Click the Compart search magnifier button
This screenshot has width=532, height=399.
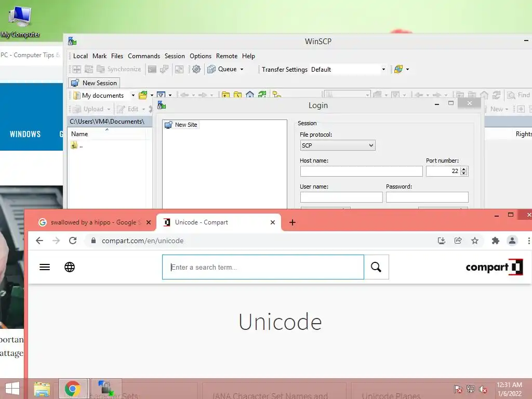pos(376,267)
